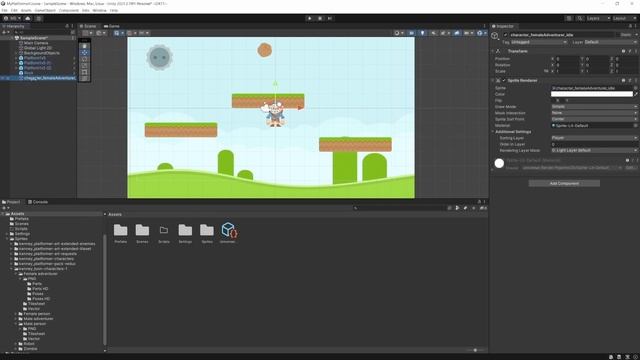Start Play mode with the Play button
This screenshot has height=360, width=640.
tap(310, 18)
